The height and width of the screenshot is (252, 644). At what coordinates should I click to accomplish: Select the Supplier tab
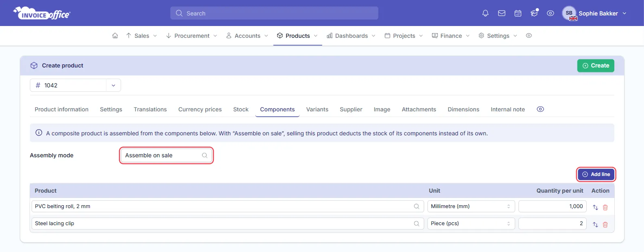point(351,109)
